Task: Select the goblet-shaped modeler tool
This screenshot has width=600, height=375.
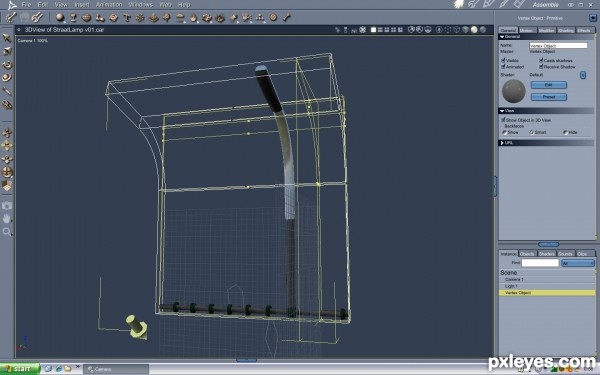Action: [73, 17]
